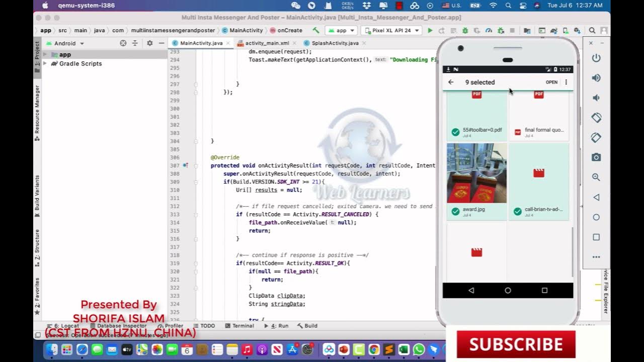Image resolution: width=644 pixels, height=362 pixels.
Task: Deselect award.jpg checkmark
Action: pyautogui.click(x=455, y=212)
